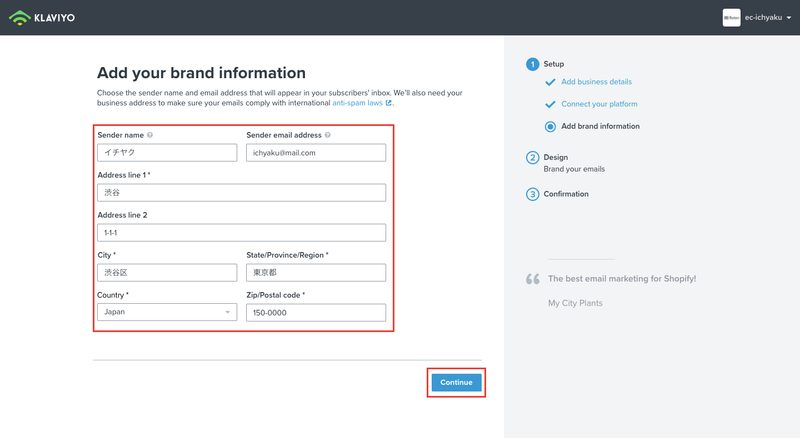
Task: Open the Connect your platform step
Action: pyautogui.click(x=599, y=104)
